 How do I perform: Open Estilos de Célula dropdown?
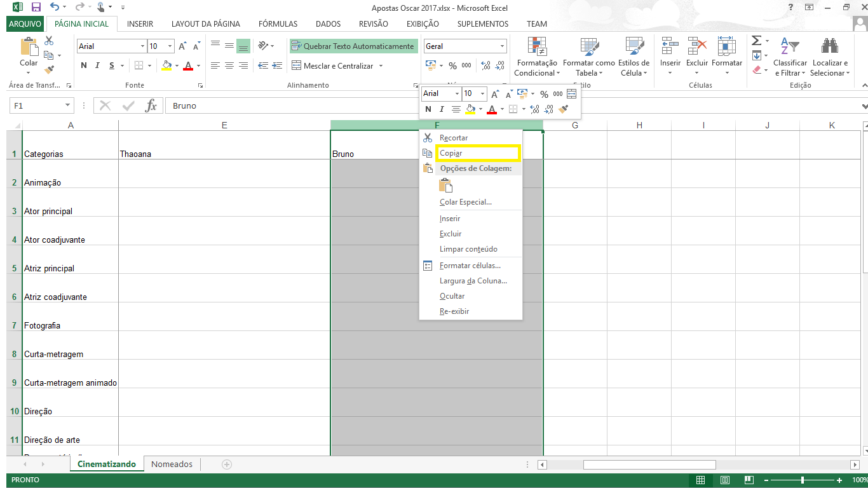[x=634, y=57]
